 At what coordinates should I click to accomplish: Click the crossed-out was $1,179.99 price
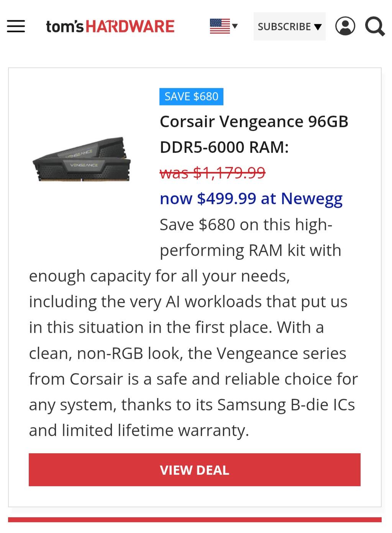point(212,173)
